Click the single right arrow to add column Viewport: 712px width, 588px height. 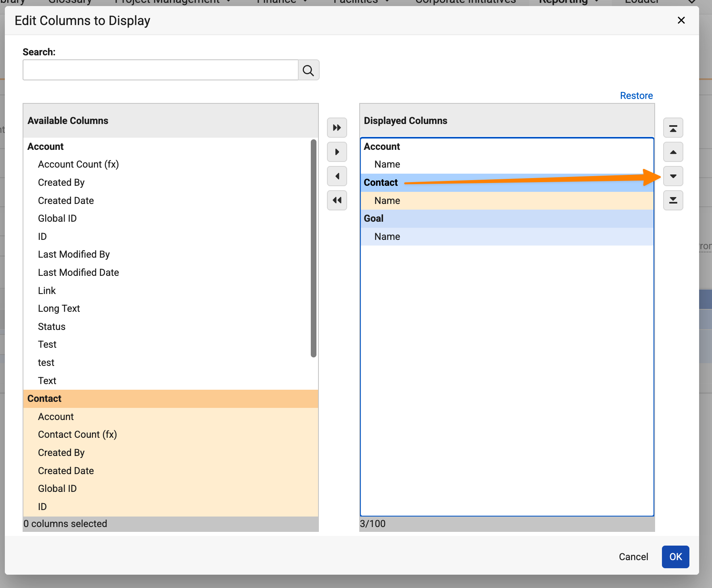pos(337,152)
